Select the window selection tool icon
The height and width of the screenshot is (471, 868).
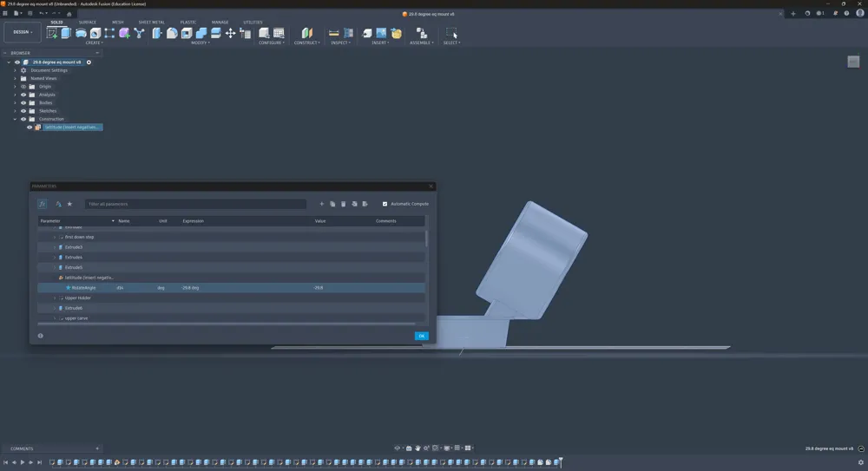click(x=451, y=33)
